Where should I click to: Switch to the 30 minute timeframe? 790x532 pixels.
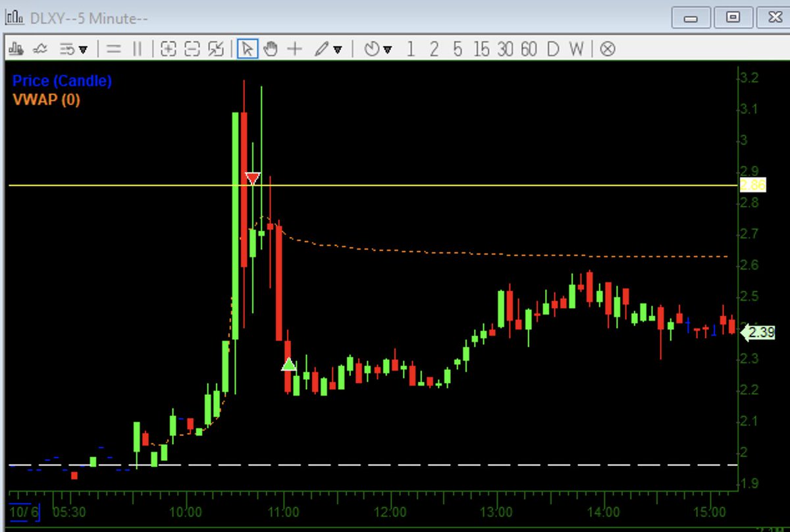click(x=506, y=49)
